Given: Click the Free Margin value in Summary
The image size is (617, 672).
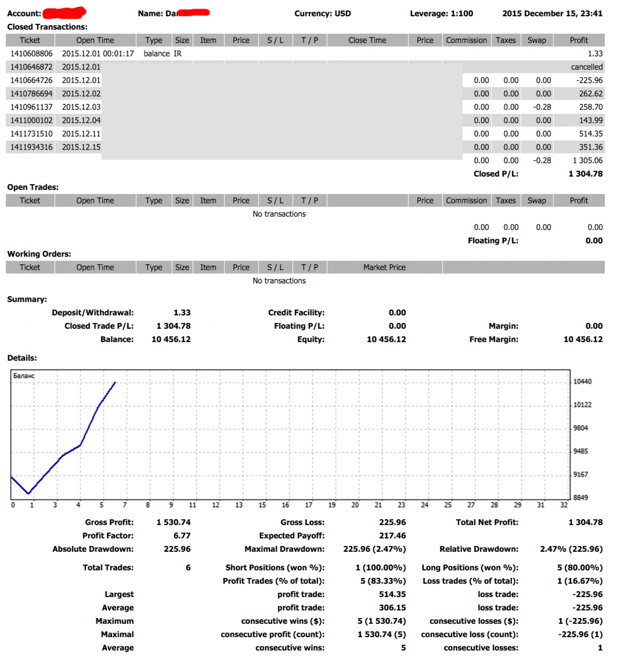Looking at the screenshot, I should (583, 339).
